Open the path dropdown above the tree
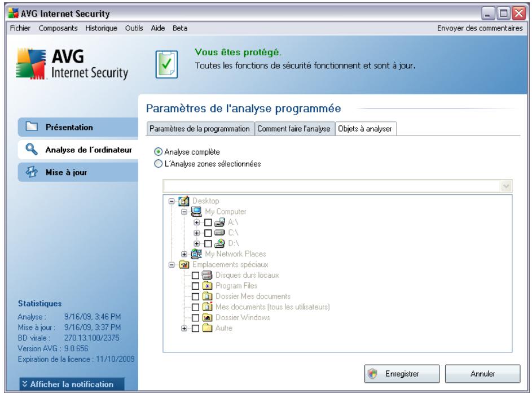532x393 pixels. click(x=506, y=186)
